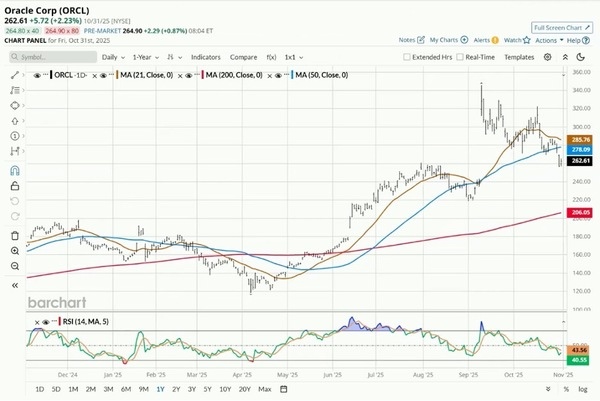
Task: Activate the magnet snap tool
Action: (15, 172)
